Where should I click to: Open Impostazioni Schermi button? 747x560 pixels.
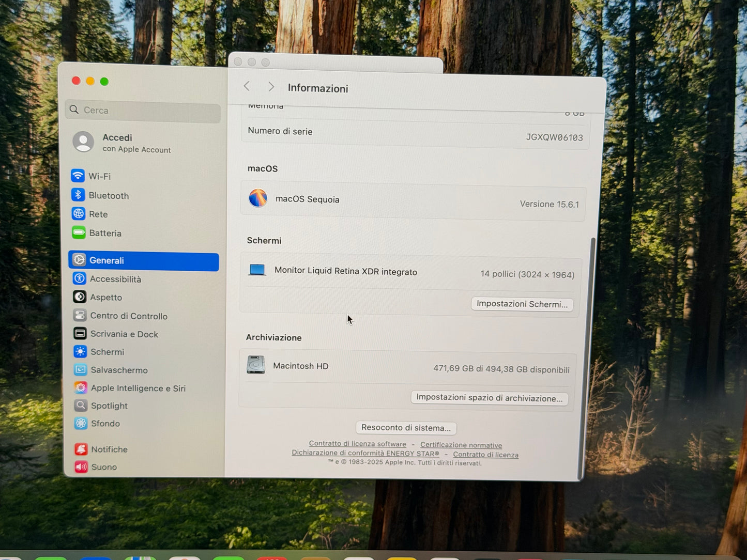coord(522,304)
